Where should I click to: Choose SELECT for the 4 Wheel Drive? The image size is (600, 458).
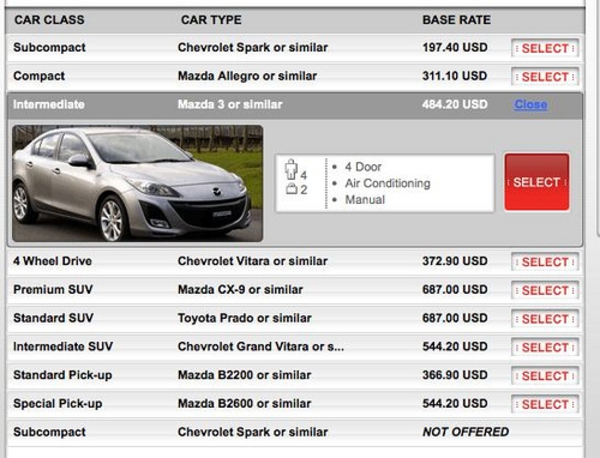[x=544, y=262]
